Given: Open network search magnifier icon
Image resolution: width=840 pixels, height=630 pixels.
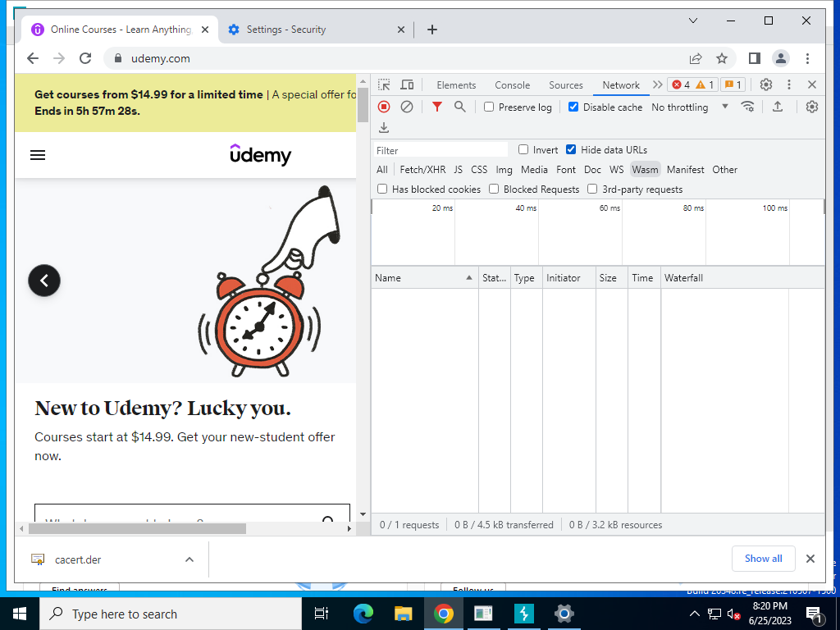Looking at the screenshot, I should 459,107.
